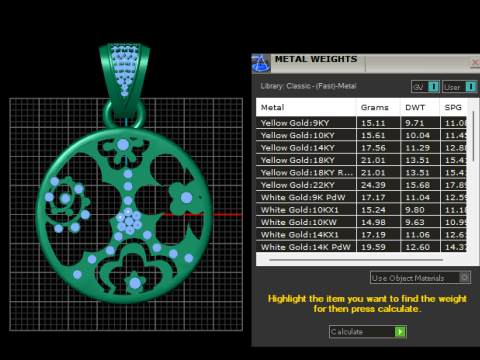
Task: Toggle the GV library switch
Action: pos(426,87)
